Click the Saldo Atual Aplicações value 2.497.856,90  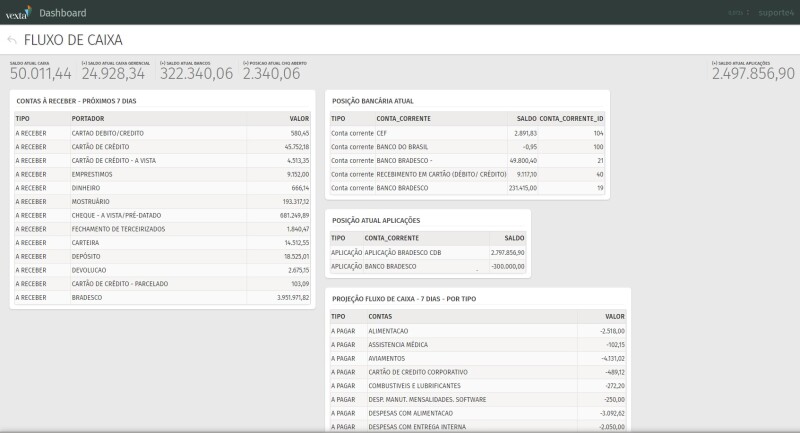[x=753, y=74]
